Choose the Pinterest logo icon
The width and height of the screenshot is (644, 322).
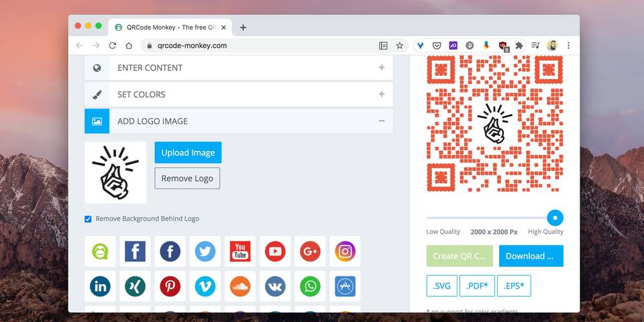(x=170, y=286)
